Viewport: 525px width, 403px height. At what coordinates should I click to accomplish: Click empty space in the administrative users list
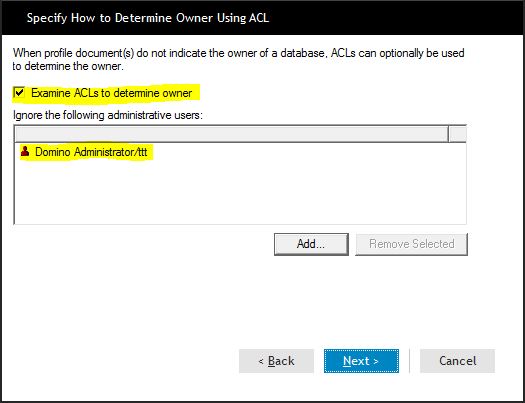click(x=240, y=194)
